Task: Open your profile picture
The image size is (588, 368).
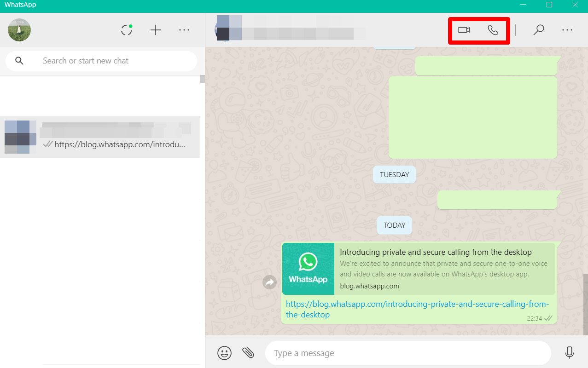Action: (x=19, y=30)
